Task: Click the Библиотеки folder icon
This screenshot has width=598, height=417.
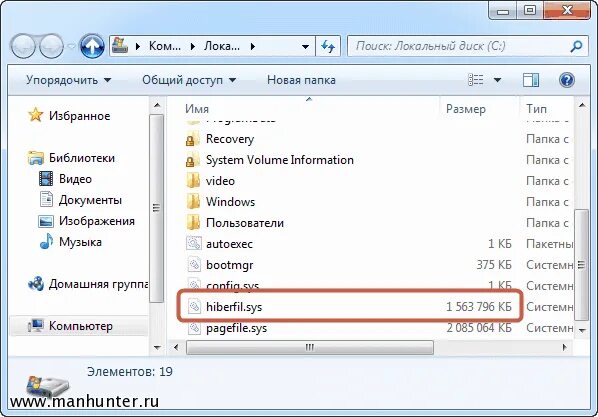Action: (x=36, y=158)
